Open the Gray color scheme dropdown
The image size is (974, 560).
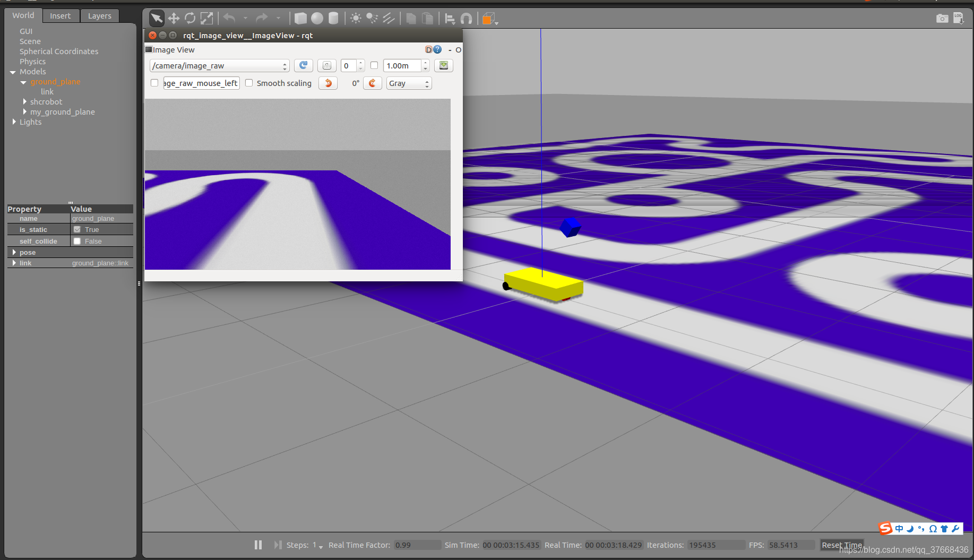409,83
